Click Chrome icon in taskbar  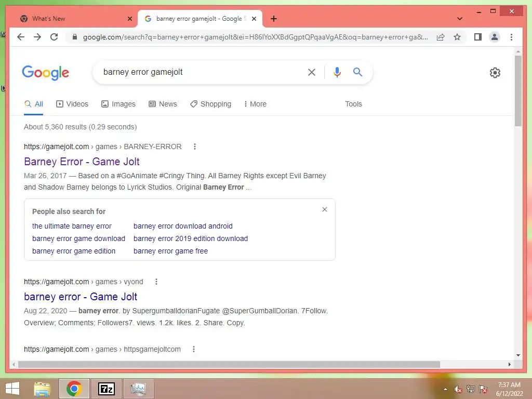[74, 389]
